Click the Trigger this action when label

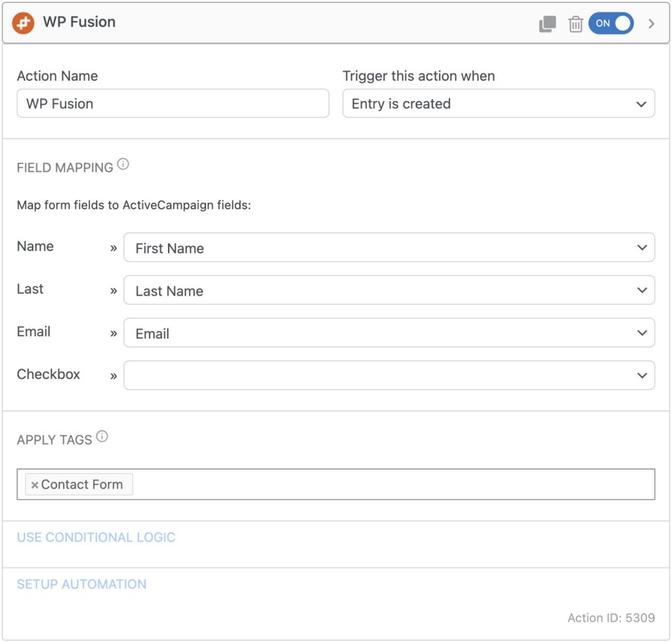point(419,76)
